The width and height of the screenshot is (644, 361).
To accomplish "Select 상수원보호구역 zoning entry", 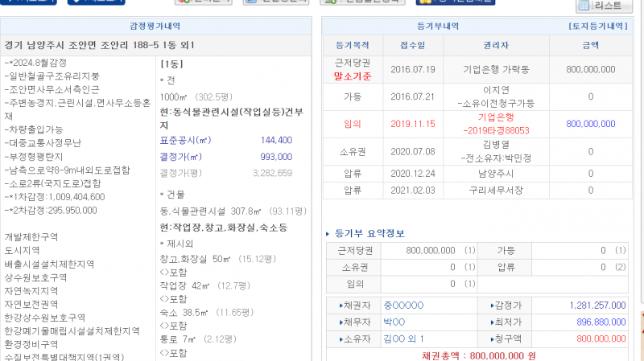I will pyautogui.click(x=35, y=277).
